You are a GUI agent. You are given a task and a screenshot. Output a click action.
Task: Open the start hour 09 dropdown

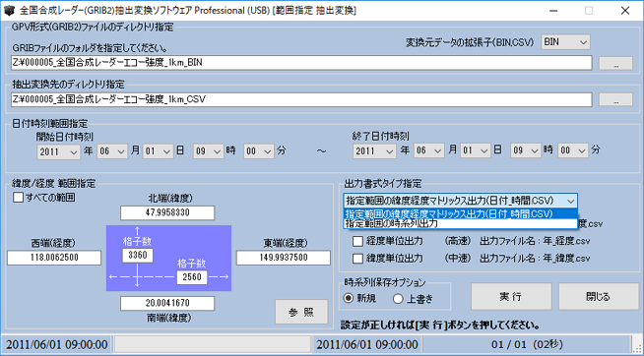[x=209, y=151]
